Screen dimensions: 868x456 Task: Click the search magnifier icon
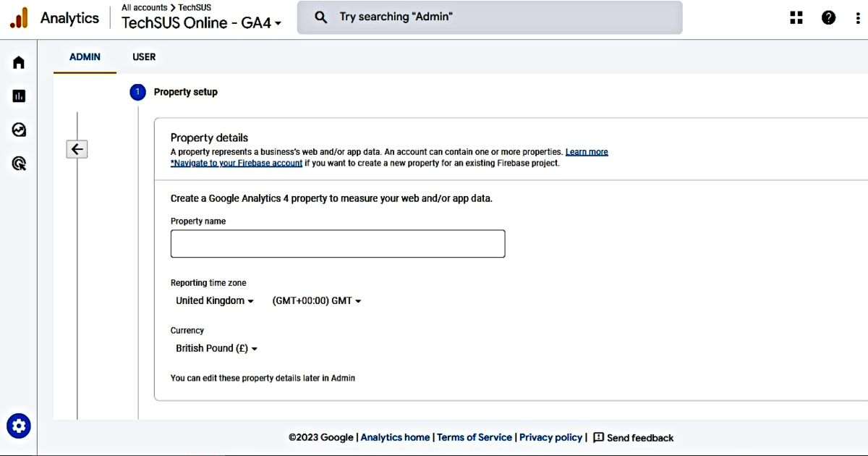pos(320,17)
